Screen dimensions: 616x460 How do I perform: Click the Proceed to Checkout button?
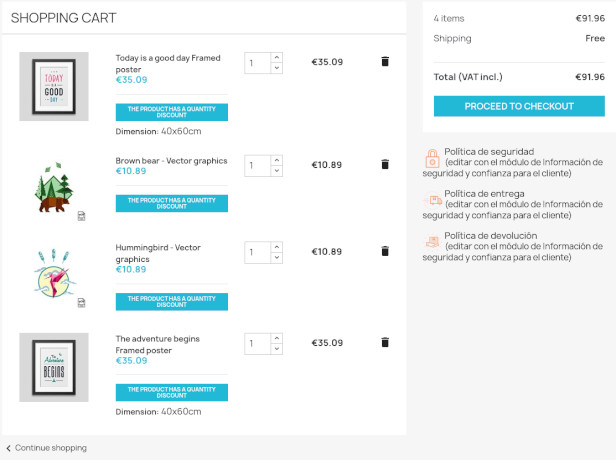(519, 106)
